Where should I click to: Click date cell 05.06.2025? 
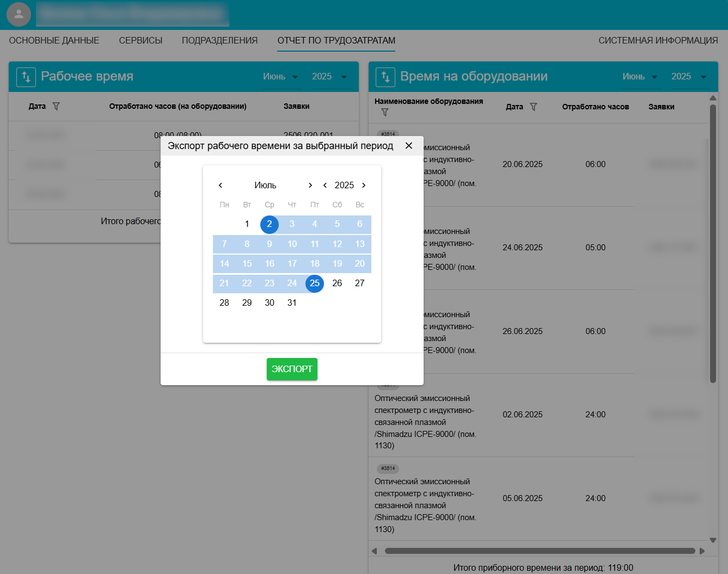tap(523, 498)
